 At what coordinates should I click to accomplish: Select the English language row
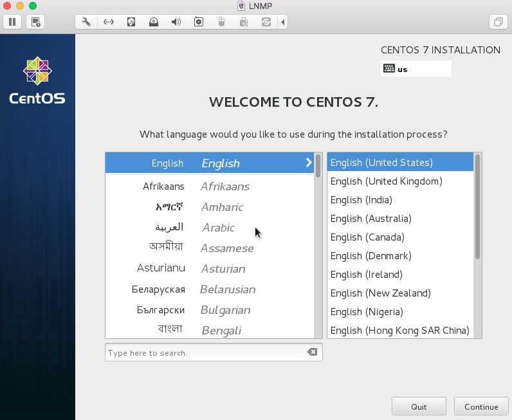click(x=209, y=163)
